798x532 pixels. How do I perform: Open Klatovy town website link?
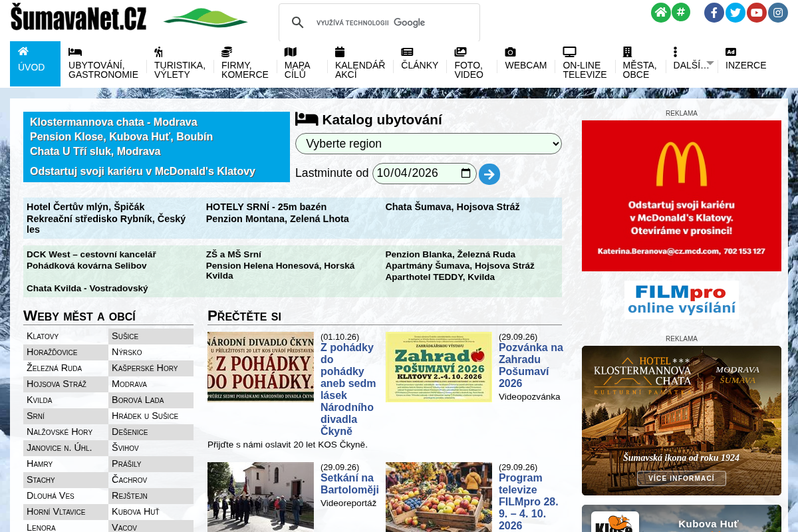tap(43, 336)
